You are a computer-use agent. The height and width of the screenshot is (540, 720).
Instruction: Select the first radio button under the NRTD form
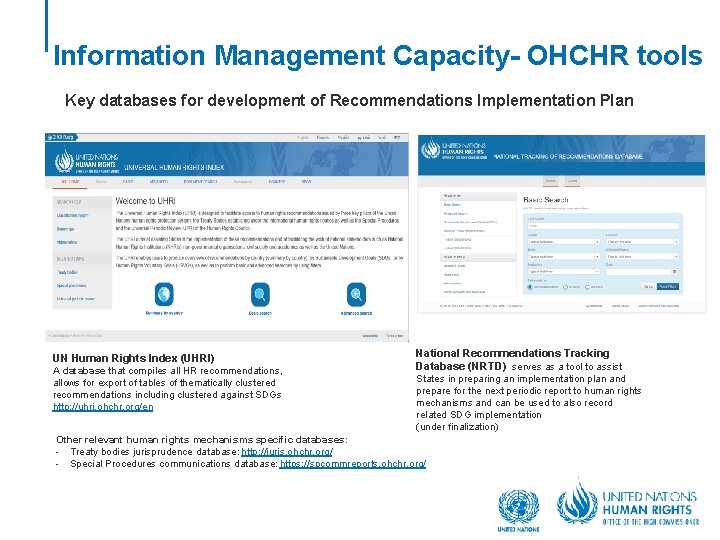(x=529, y=287)
